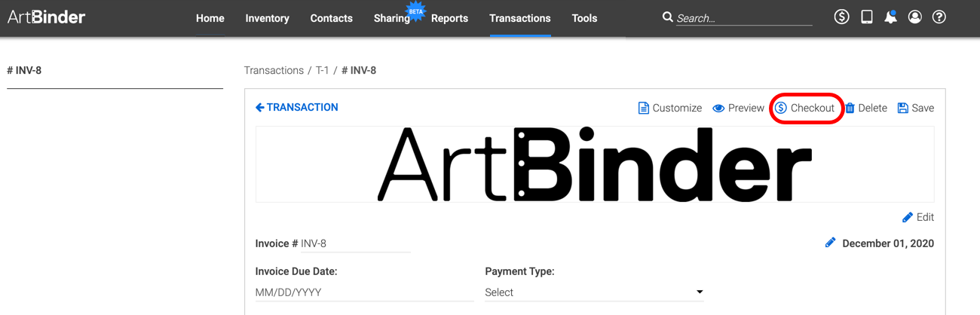
Task: Open the dollar sign billing icon in top bar
Action: pyautogui.click(x=842, y=17)
